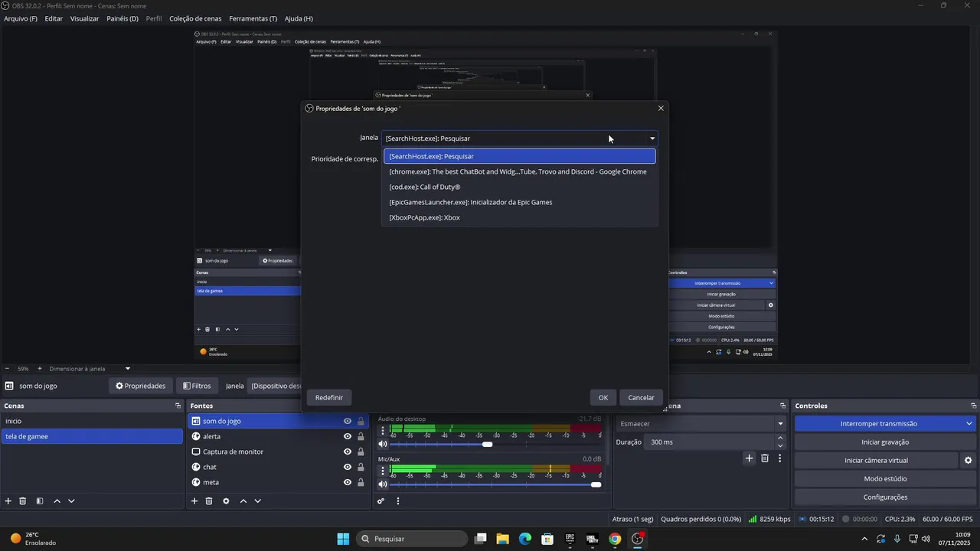Expand the Interromper transmissão chevron
Screen dimensions: 980x551
pos(969,423)
